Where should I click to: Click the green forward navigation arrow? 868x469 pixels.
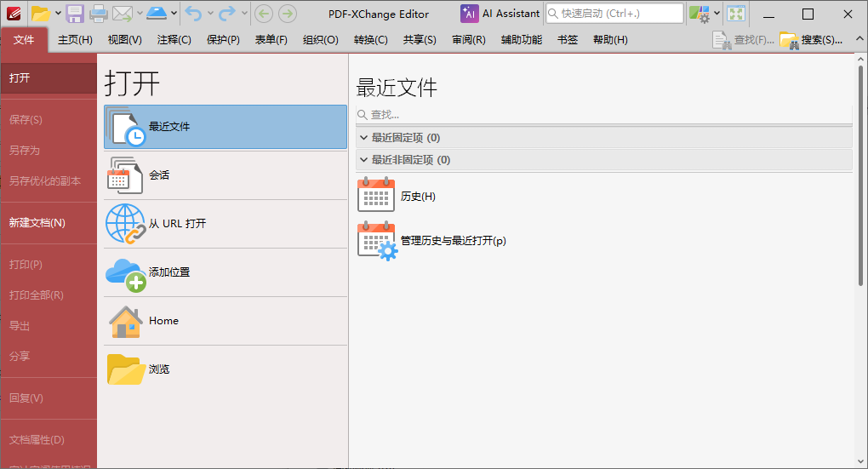tap(288, 14)
